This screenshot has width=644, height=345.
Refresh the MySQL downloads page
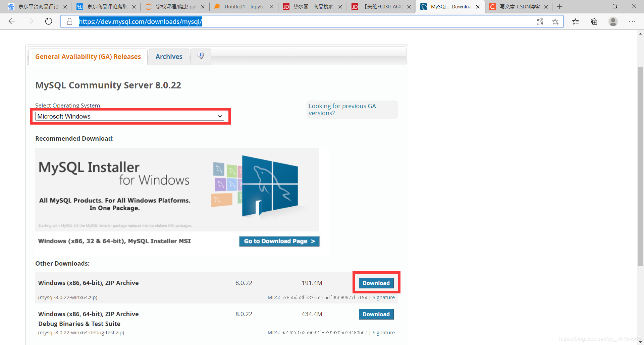(x=49, y=21)
